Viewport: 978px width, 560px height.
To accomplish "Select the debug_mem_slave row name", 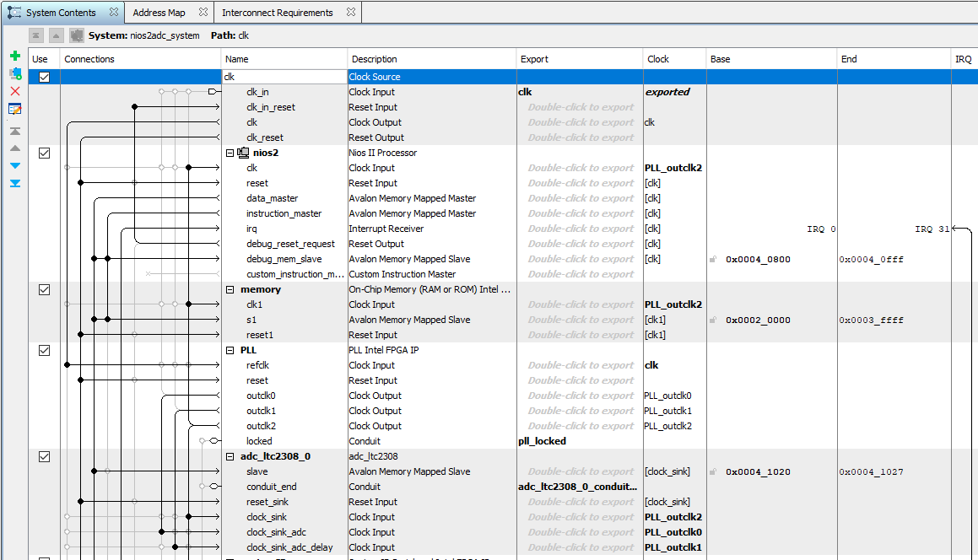I will click(x=284, y=259).
